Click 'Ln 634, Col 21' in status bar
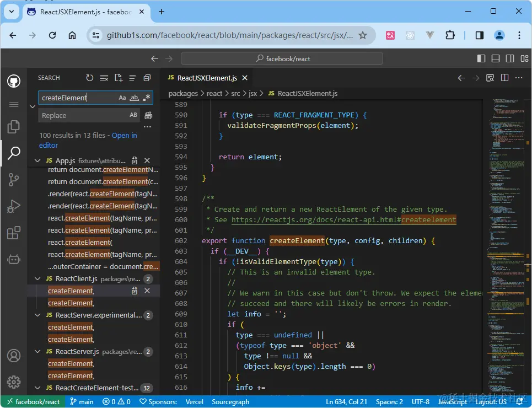The width and height of the screenshot is (532, 408). coord(346,402)
